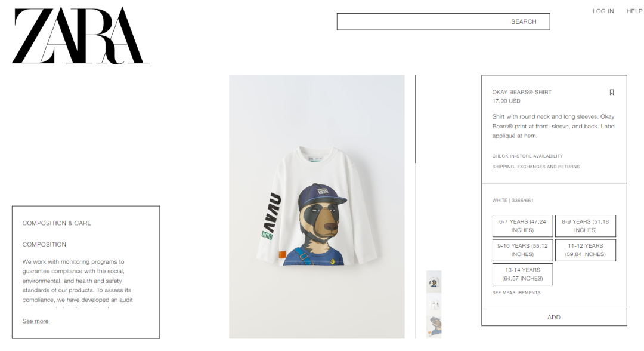Open shipping, exchanges and returns info
644x351 pixels.
click(536, 167)
